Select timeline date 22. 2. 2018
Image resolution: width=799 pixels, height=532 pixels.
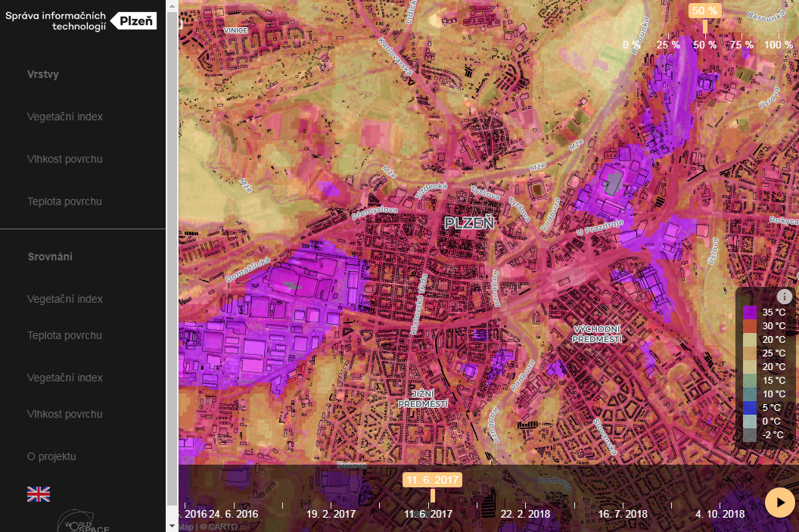525,514
